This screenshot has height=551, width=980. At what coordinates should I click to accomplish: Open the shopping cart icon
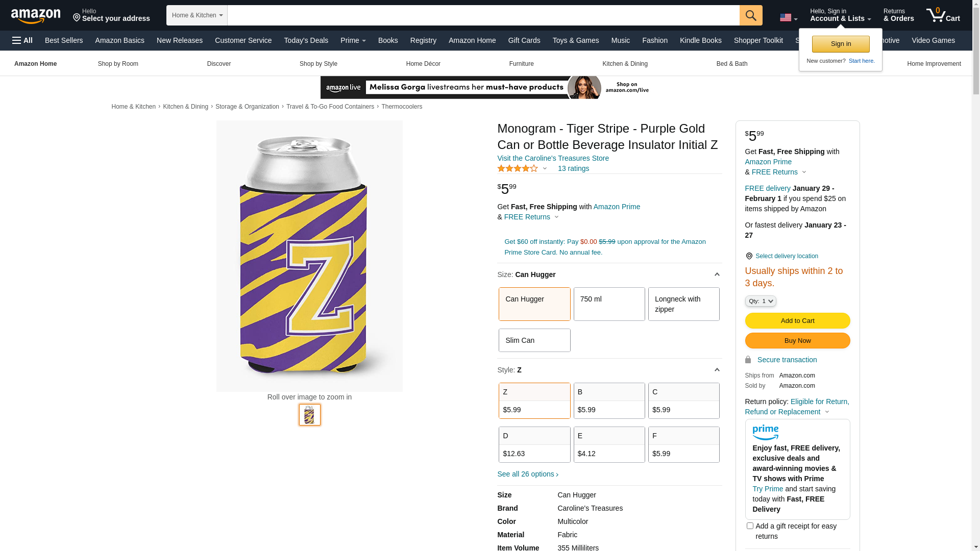point(943,15)
